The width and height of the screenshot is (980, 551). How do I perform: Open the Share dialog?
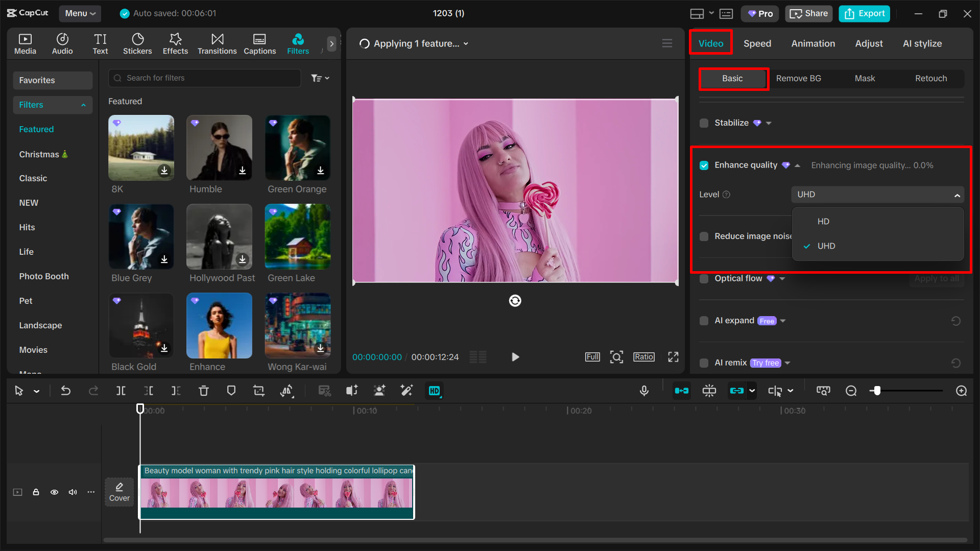coord(808,13)
